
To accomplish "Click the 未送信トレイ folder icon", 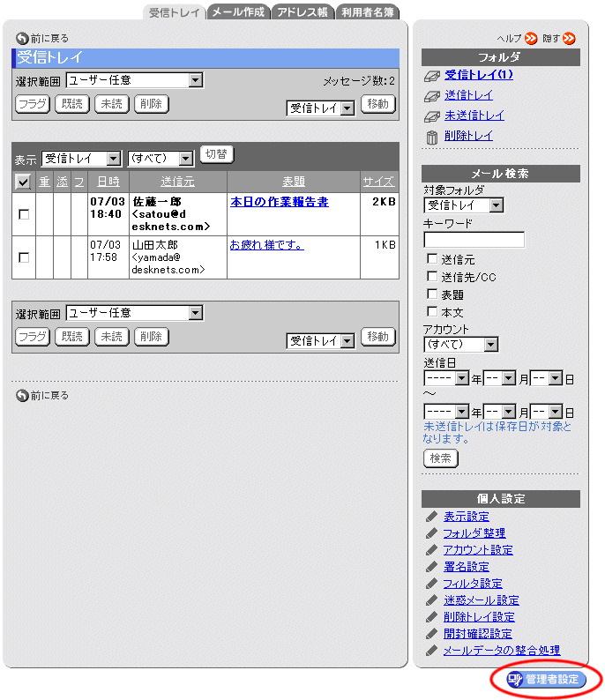I will coord(431,116).
